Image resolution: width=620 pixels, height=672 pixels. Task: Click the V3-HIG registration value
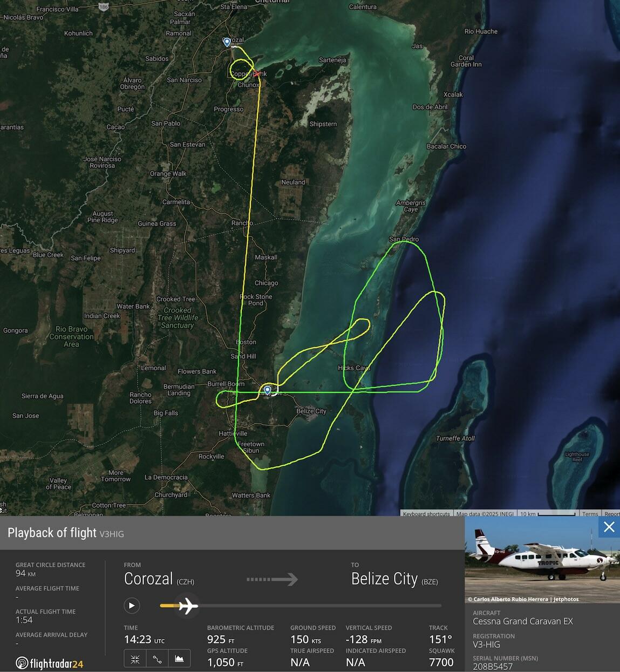(486, 644)
